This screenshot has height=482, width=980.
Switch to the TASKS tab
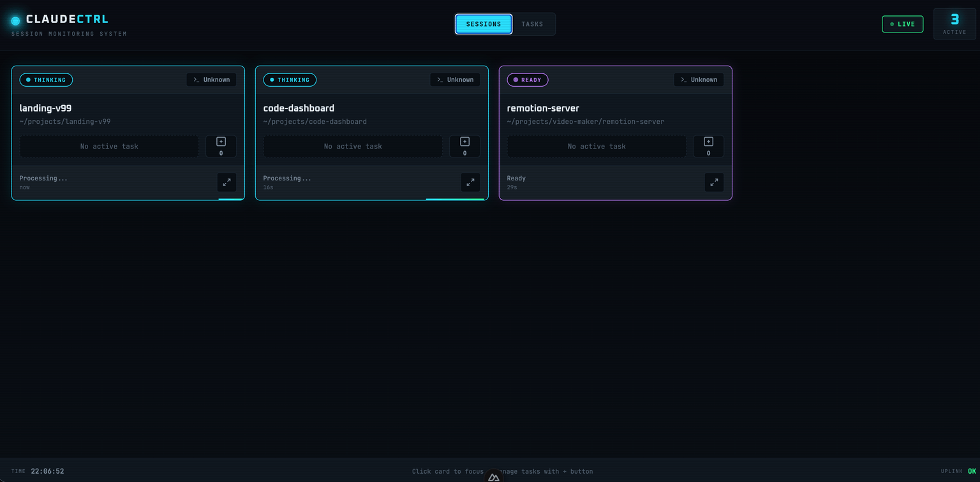coord(533,24)
